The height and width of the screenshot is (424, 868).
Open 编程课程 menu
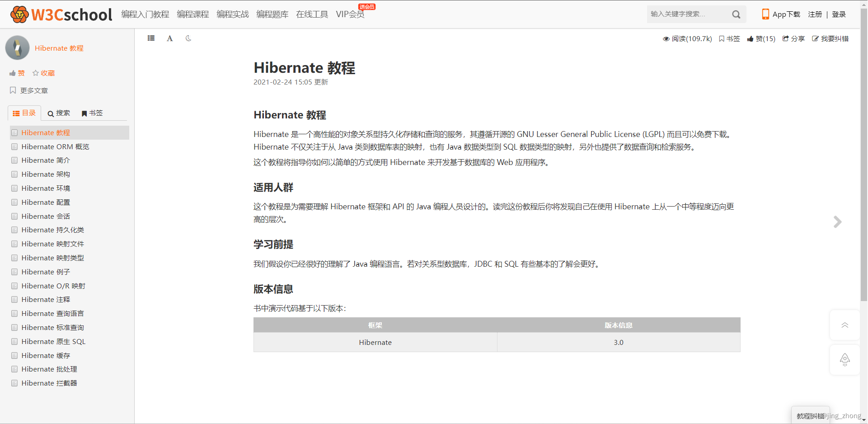point(193,14)
